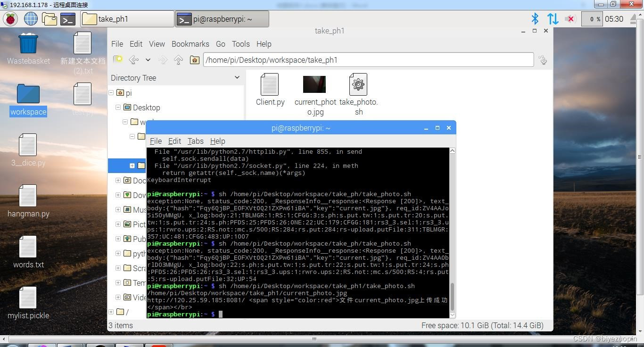
Task: Open the Tools menu
Action: tap(240, 44)
